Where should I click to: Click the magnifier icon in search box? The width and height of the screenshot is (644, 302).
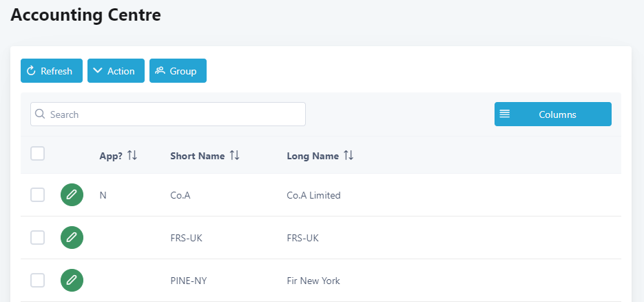pos(40,114)
